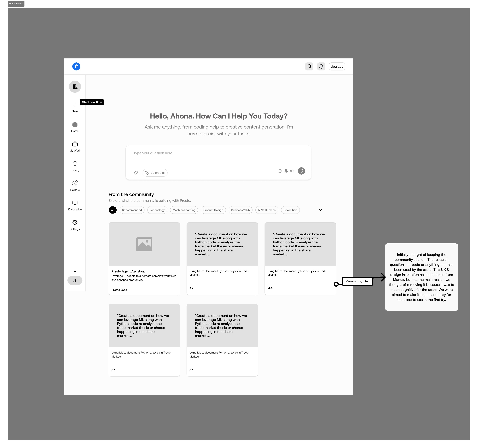
Task: Click the globe web search icon
Action: pyautogui.click(x=280, y=171)
